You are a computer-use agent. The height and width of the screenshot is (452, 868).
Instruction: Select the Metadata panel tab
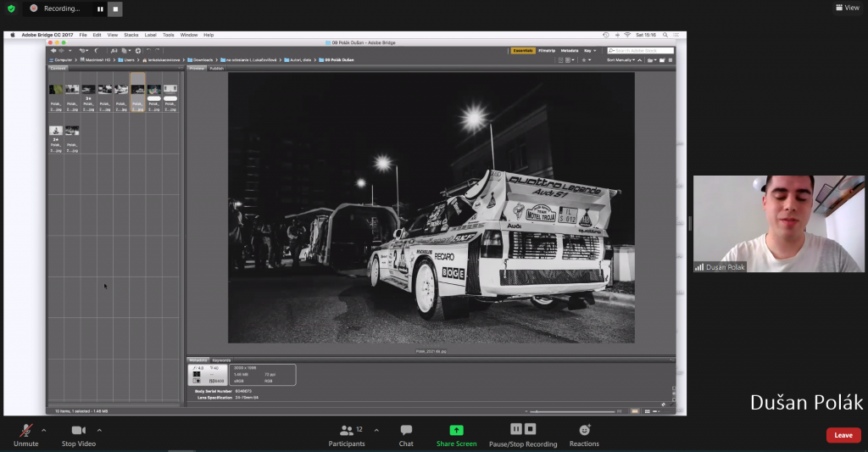coord(198,360)
